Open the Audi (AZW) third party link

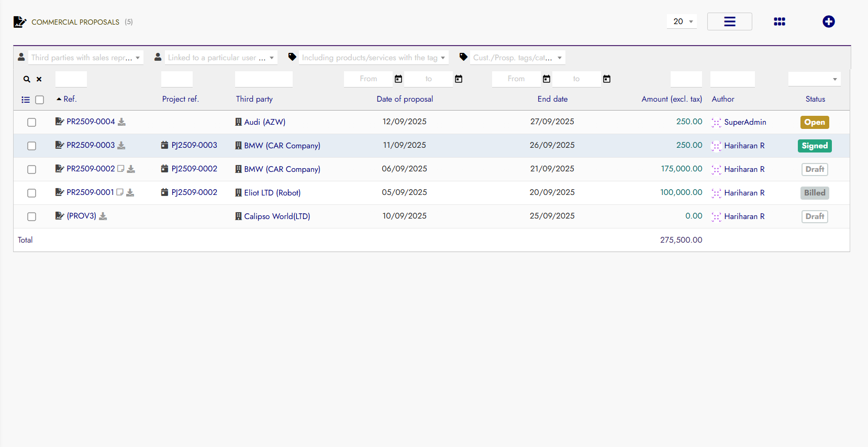point(264,122)
